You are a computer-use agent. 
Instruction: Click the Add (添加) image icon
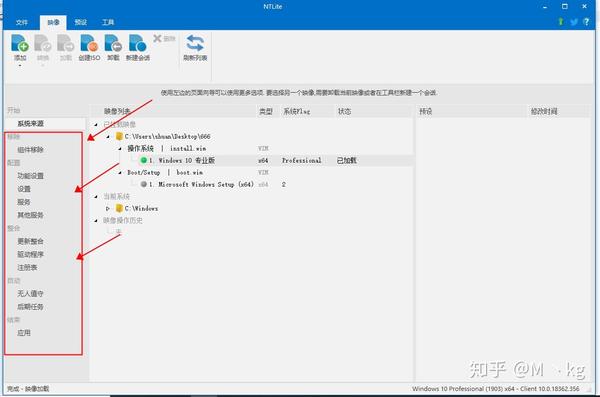[20, 43]
